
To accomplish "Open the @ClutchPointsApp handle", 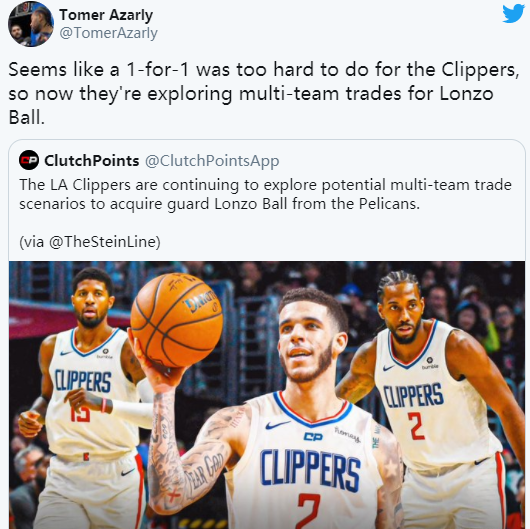I will coord(212,161).
